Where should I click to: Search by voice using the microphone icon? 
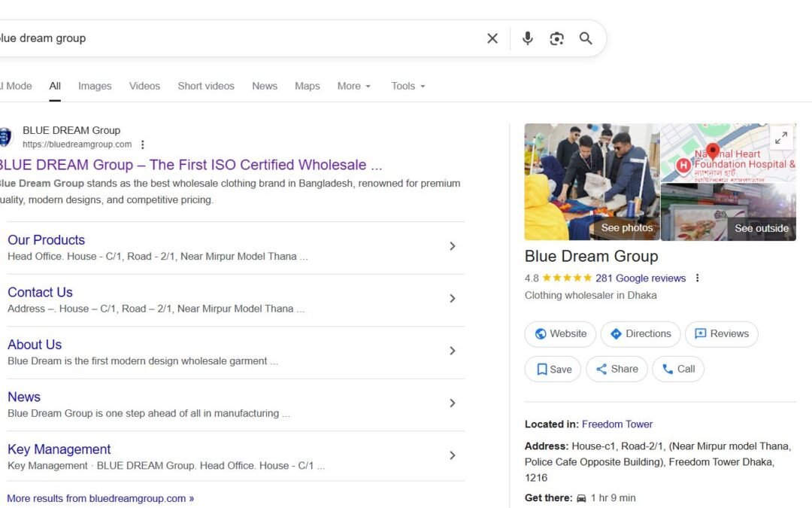[x=527, y=38]
